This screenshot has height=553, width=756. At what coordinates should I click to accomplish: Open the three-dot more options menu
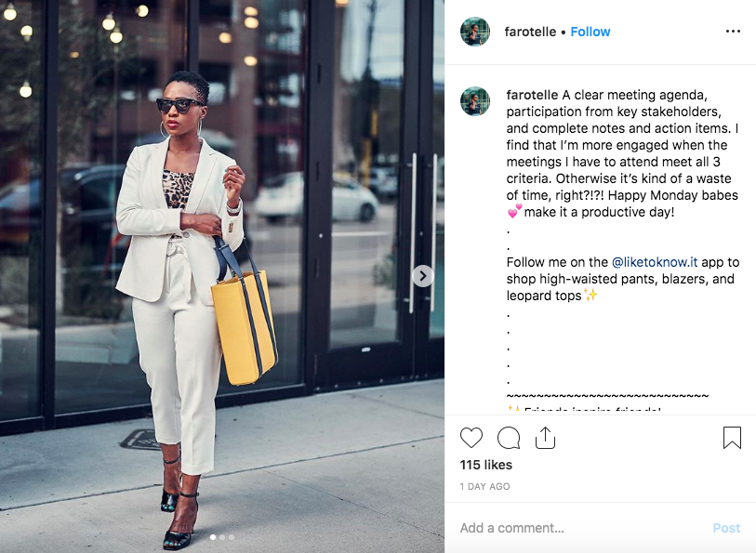[733, 32]
